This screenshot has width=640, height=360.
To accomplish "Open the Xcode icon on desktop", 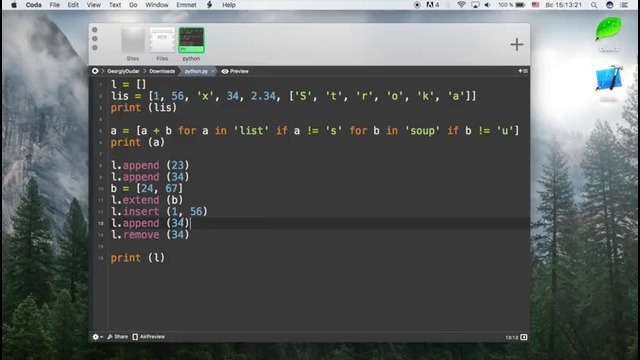I will point(609,78).
